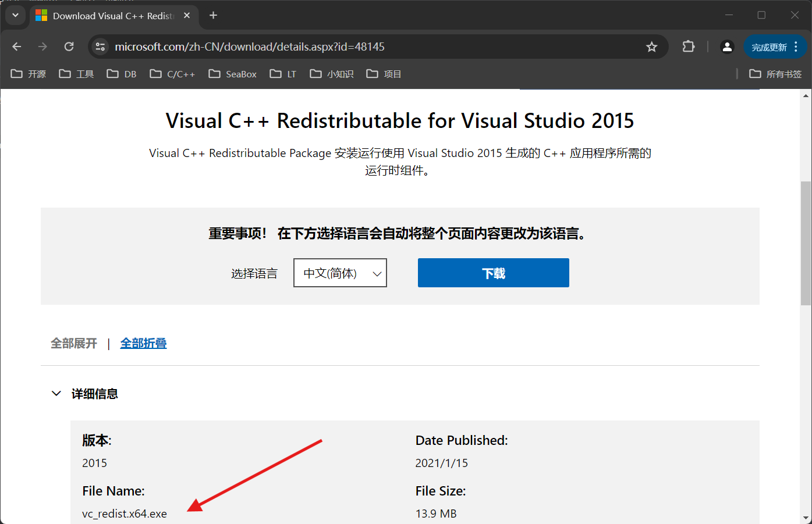Open the 工具 bookmark folder
Viewport: 812px width, 524px height.
click(76, 74)
